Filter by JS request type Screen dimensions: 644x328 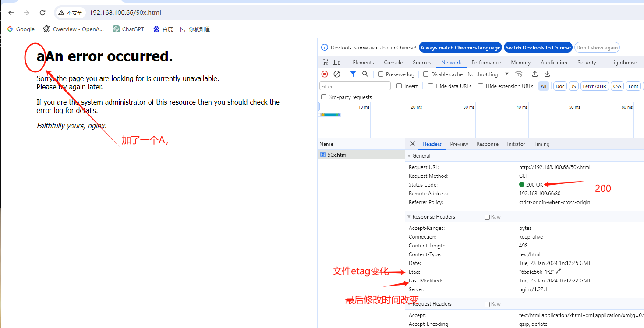[573, 86]
